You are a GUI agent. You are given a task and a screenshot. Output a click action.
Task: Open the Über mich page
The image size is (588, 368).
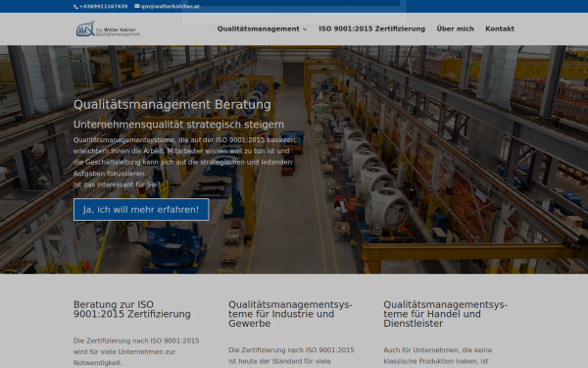tap(456, 28)
